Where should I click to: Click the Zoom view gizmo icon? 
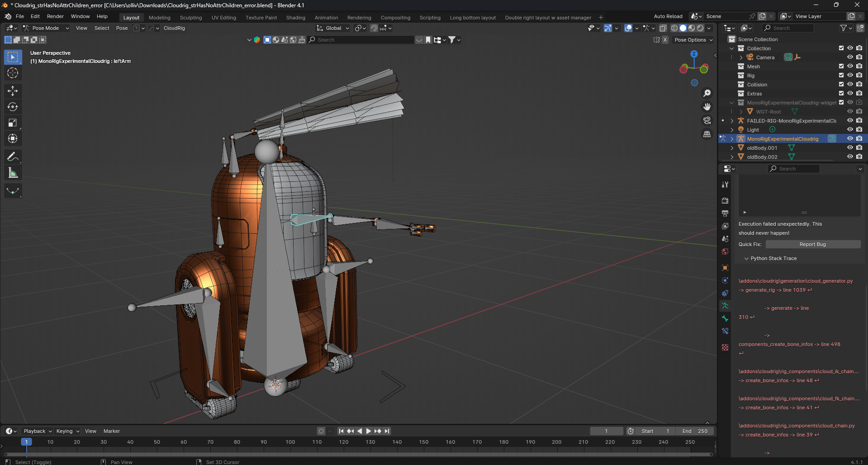(707, 93)
